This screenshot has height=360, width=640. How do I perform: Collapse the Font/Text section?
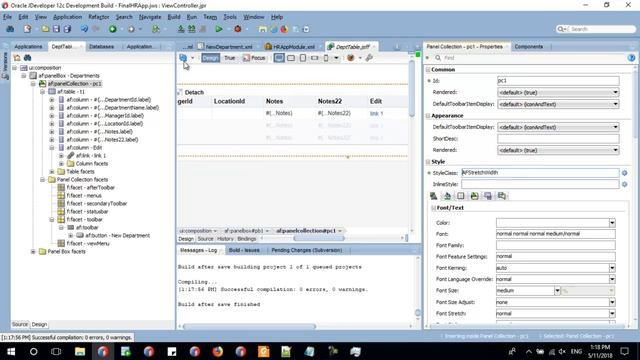[433, 208]
